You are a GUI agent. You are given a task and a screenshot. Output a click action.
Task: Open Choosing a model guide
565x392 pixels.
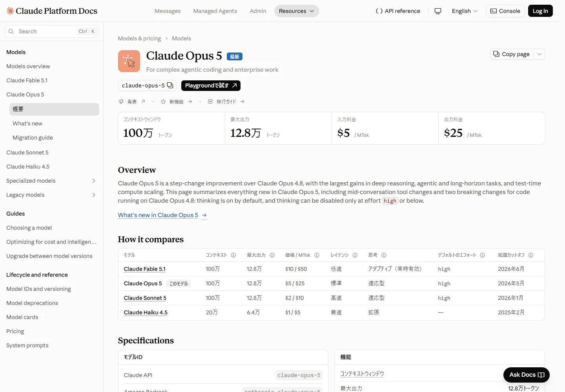[29, 228]
